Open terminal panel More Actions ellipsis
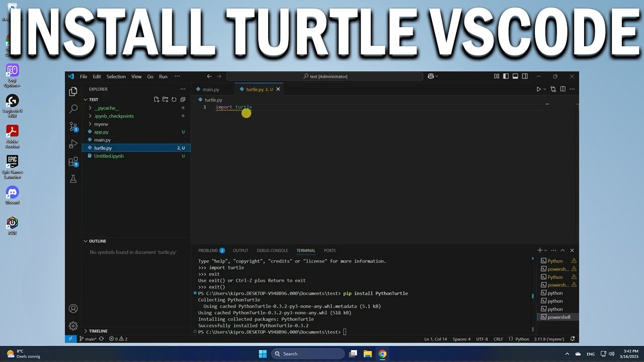Viewport: 644px width, 362px height. coord(553,250)
